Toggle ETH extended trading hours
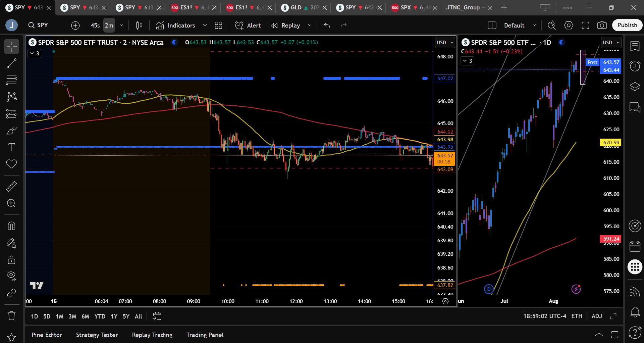 click(x=577, y=316)
